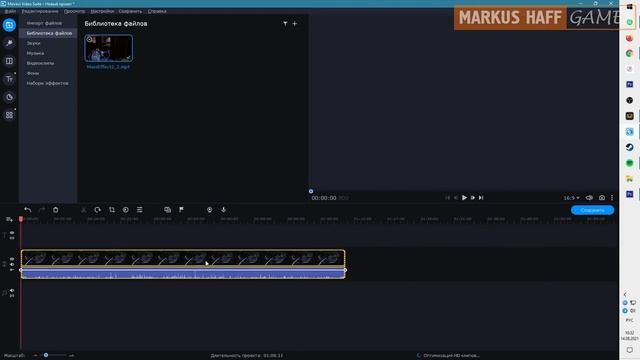The image size is (640, 360).
Task: Open the 16:9 aspect ratio dropdown
Action: (571, 198)
